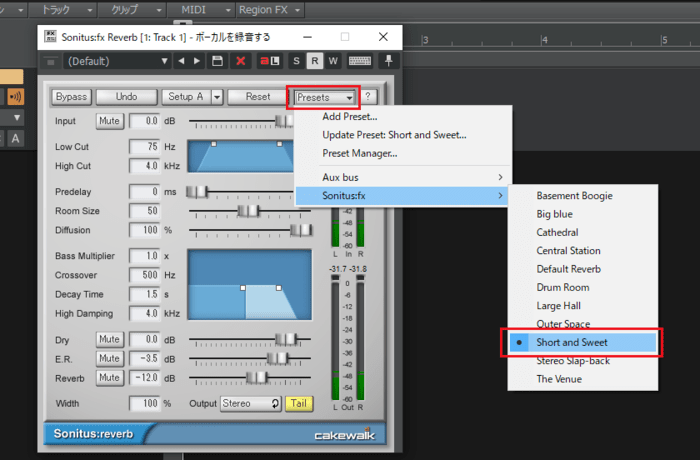Toggle automation Write W button

coord(333,61)
